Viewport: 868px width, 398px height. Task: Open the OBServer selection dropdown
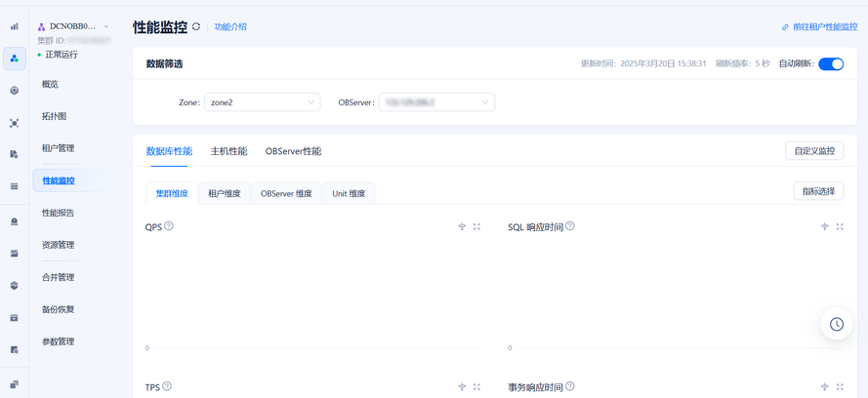tap(436, 102)
